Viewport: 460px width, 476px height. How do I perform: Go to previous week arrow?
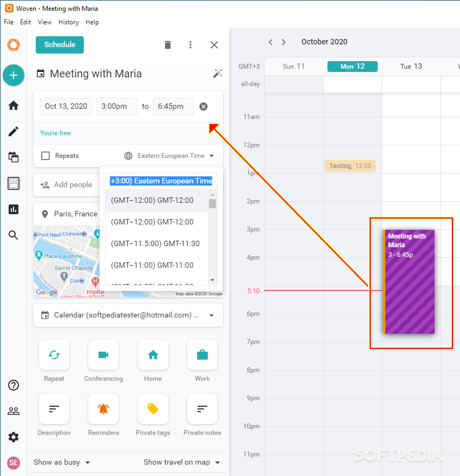click(x=271, y=42)
